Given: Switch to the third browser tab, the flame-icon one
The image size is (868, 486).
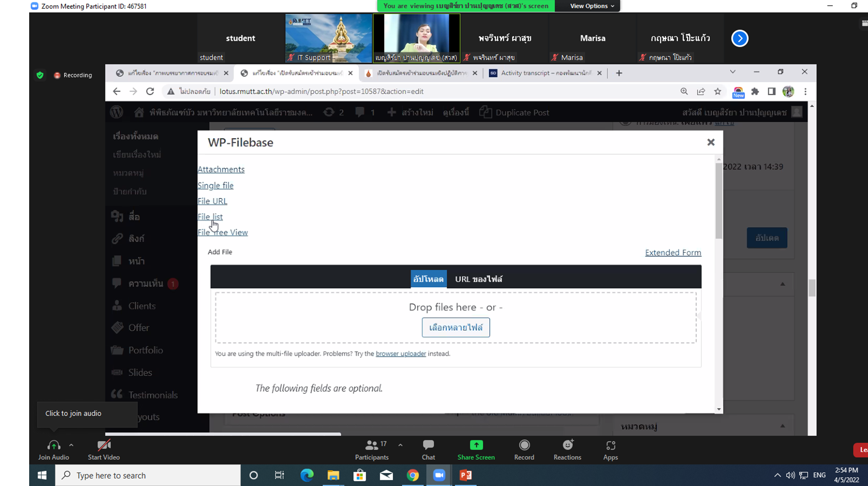Looking at the screenshot, I should point(421,73).
